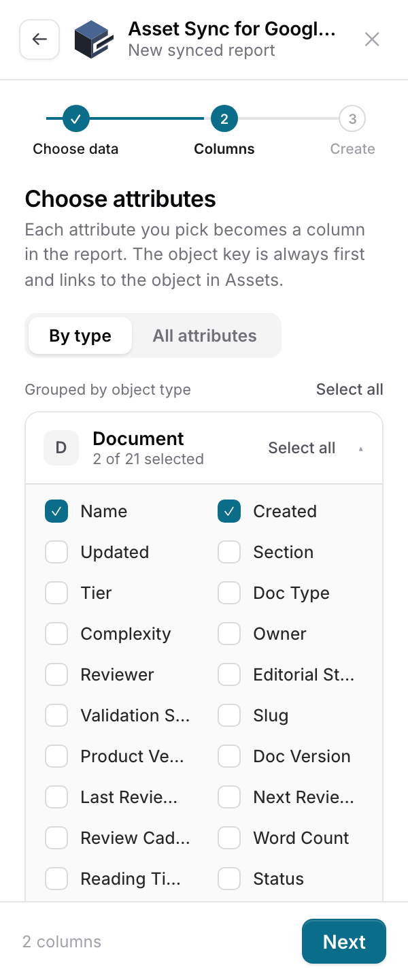Check the Status attribute

(229, 879)
